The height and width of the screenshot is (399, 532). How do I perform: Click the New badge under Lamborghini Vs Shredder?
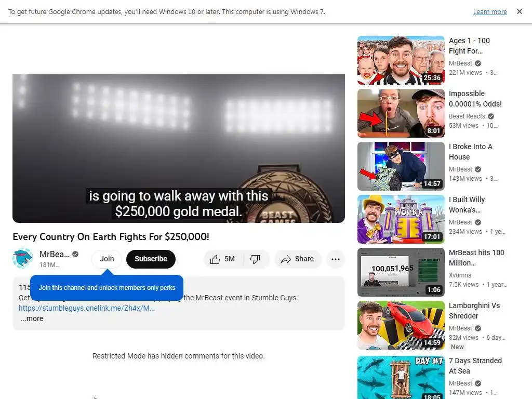(457, 347)
